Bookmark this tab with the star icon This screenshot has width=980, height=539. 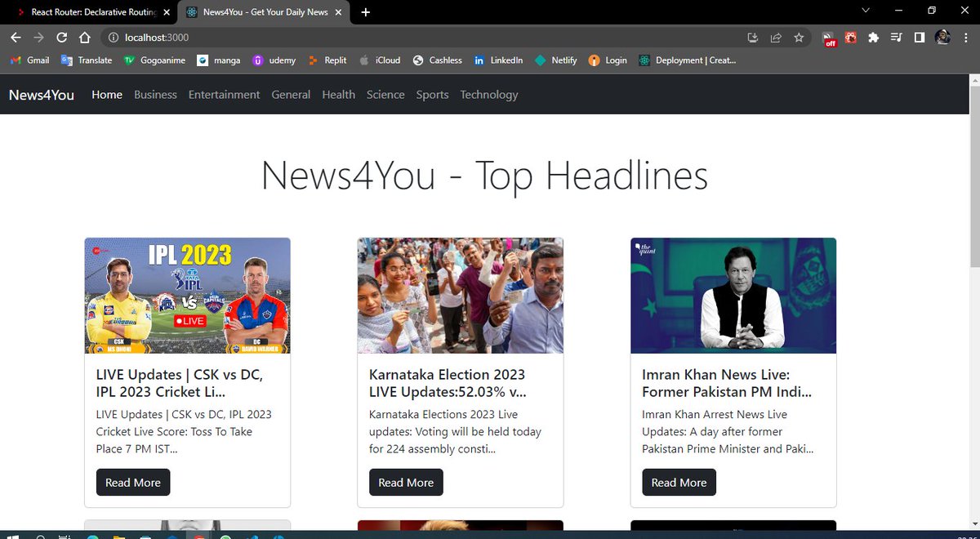tap(799, 38)
